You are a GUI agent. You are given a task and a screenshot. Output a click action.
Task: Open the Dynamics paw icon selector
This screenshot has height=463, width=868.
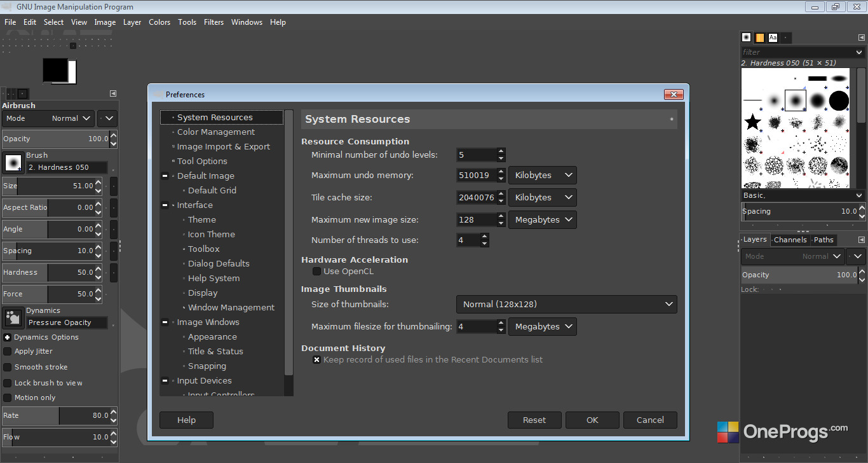pyautogui.click(x=13, y=317)
